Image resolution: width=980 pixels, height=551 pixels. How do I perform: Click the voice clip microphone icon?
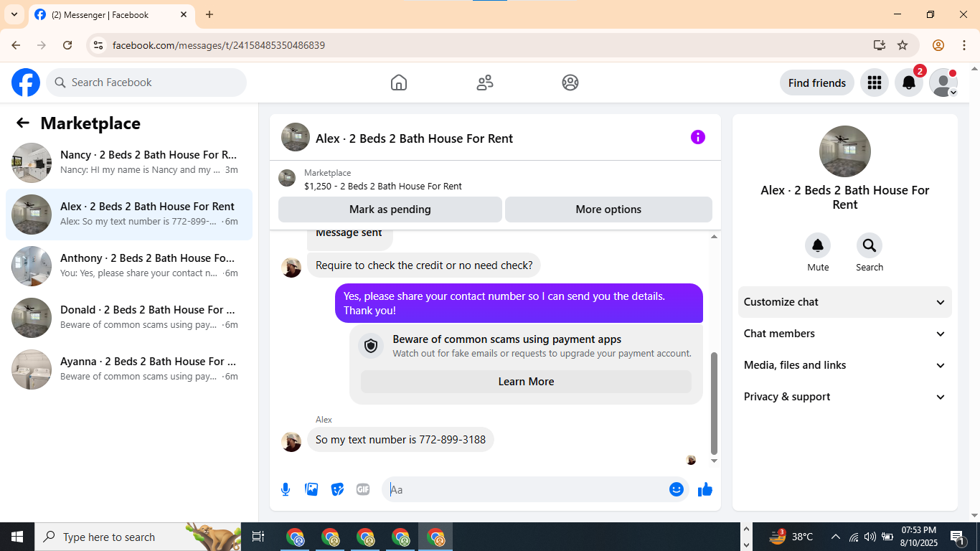(286, 489)
